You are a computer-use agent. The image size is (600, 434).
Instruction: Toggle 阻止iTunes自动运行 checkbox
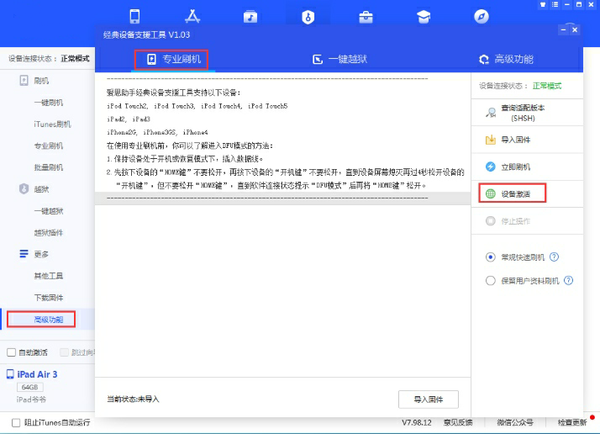pos(16,423)
